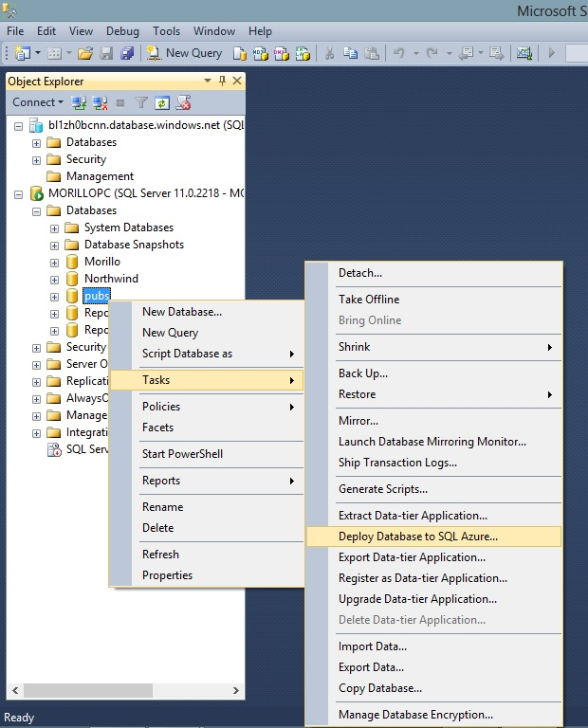The image size is (588, 728).
Task: Choose Export Data-tier Application
Action: click(433, 557)
